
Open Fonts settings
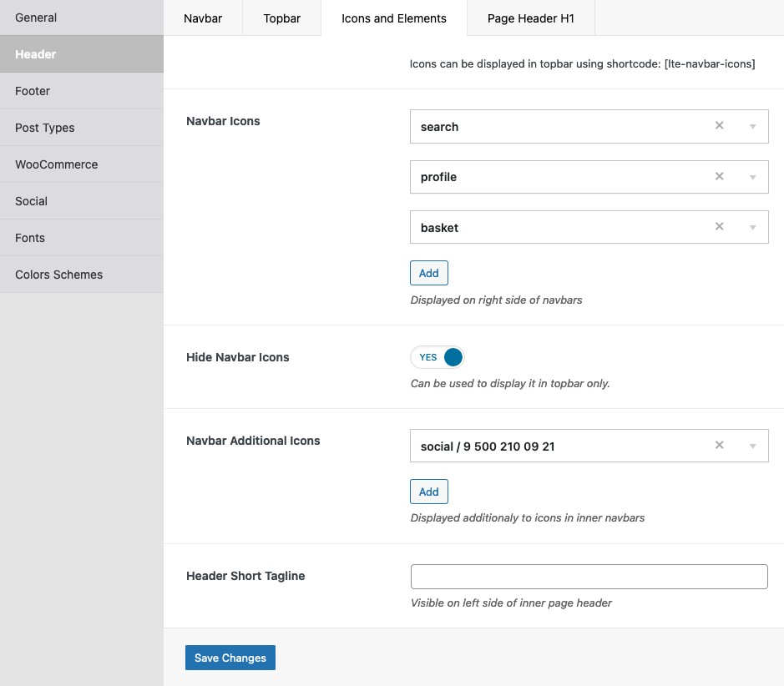point(82,238)
